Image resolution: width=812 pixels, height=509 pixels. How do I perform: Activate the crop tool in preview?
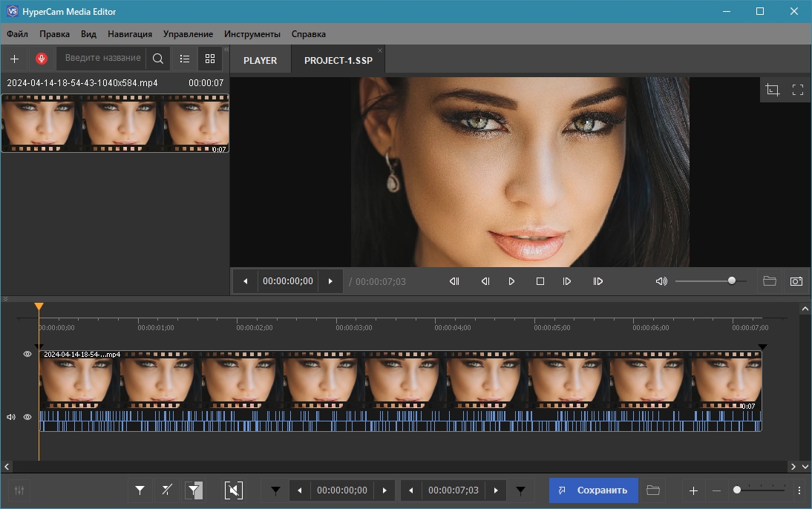coord(773,90)
